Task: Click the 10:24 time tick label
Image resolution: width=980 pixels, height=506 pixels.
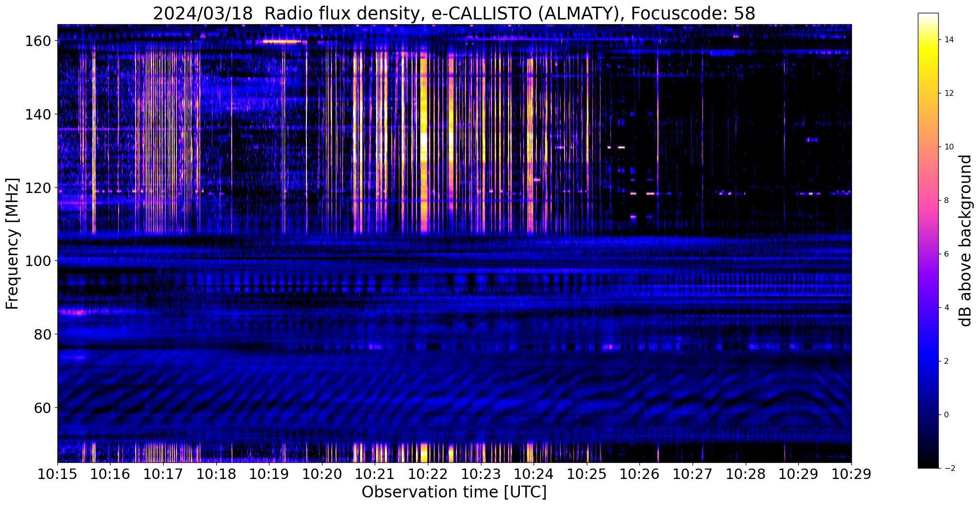Action: pos(534,474)
